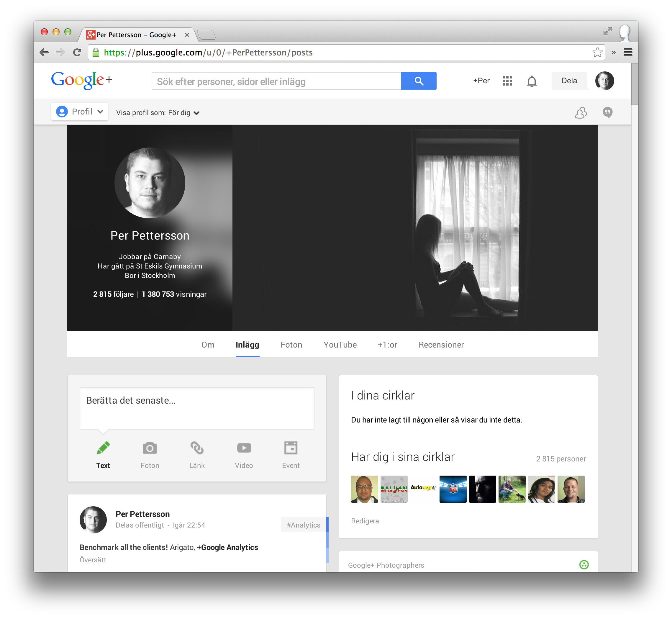Click the notification bell icon

[532, 81]
